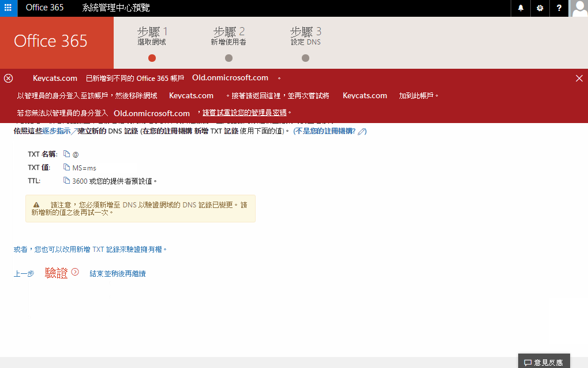Click the TXT 名稱 label
Screen dimensions: 588x368
coord(42,154)
